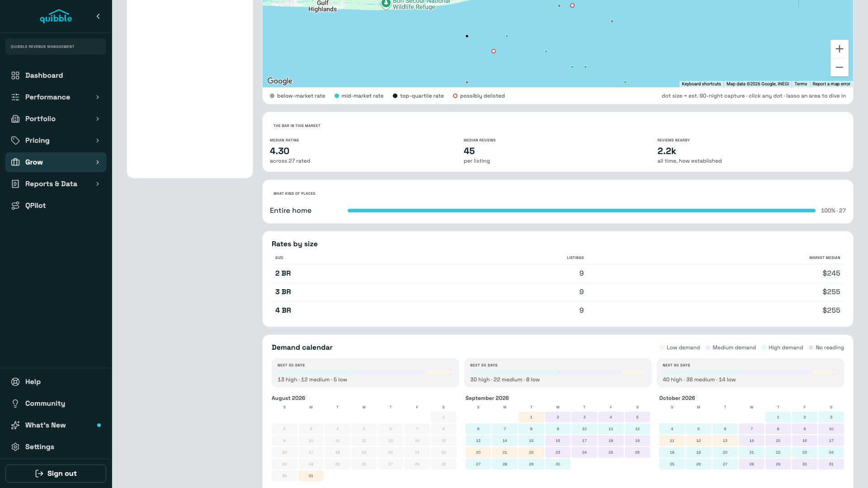The image size is (868, 488).
Task: Select August 31 in demand calendar
Action: pyautogui.click(x=311, y=476)
